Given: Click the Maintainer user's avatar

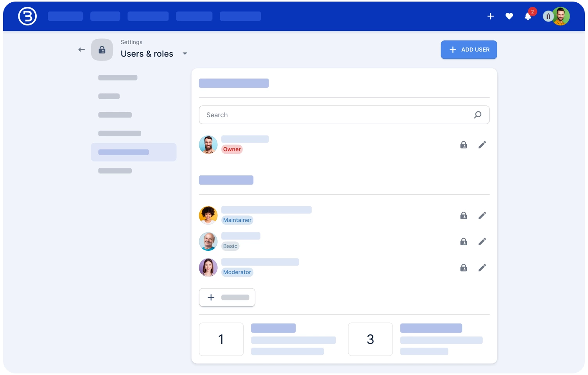Looking at the screenshot, I should [x=208, y=215].
